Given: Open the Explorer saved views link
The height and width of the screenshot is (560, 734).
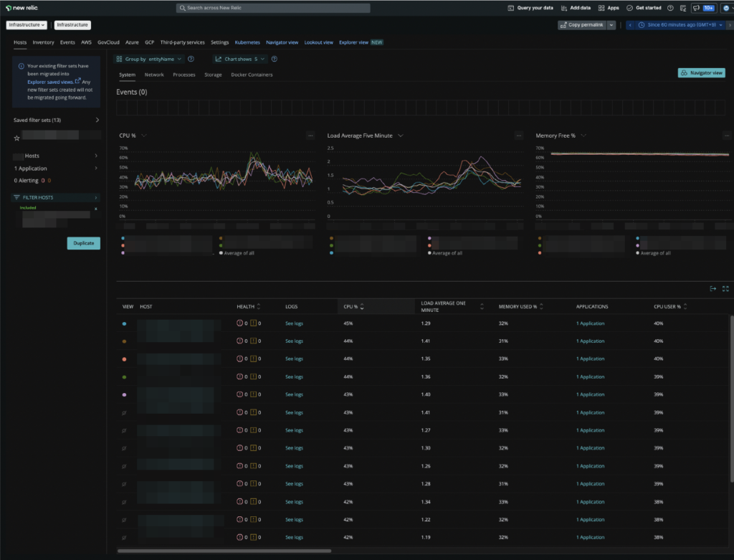Looking at the screenshot, I should pos(53,82).
